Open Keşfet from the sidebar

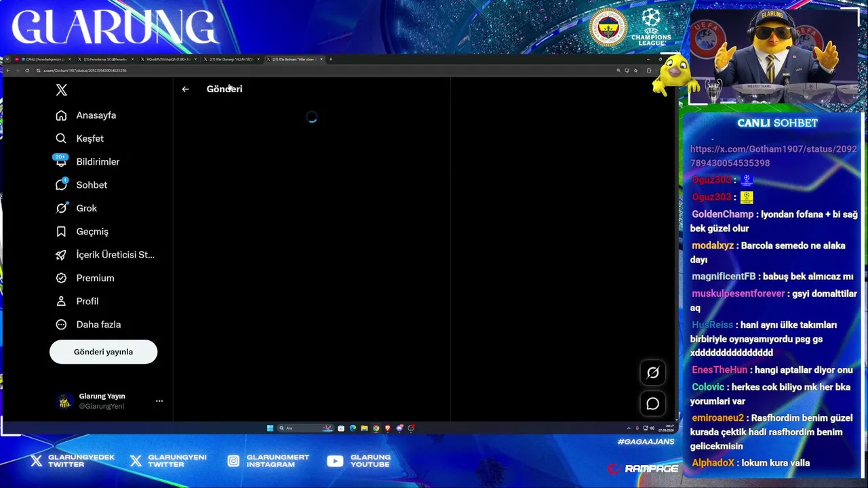click(80, 138)
